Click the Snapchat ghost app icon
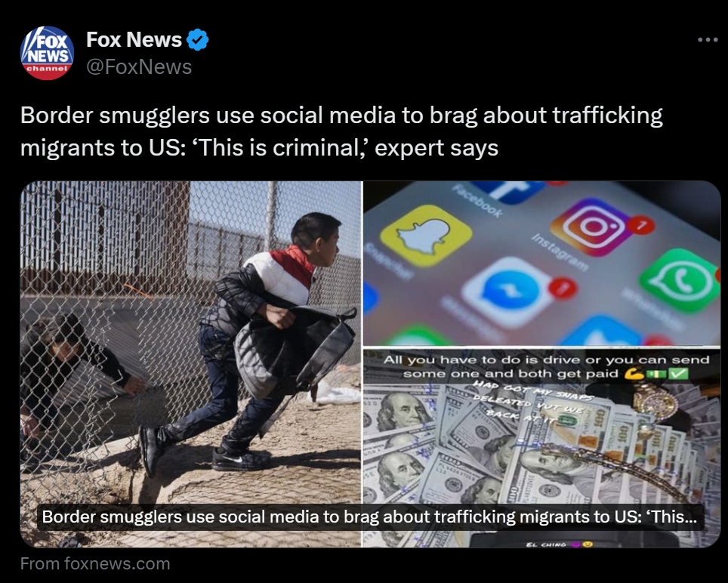The height and width of the screenshot is (583, 728). click(426, 236)
